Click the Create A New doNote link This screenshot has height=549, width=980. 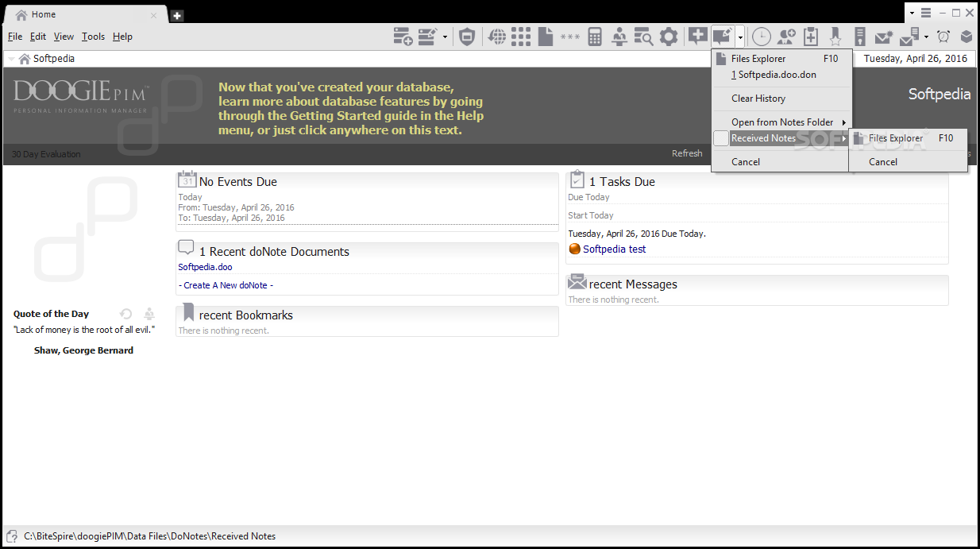pos(226,285)
